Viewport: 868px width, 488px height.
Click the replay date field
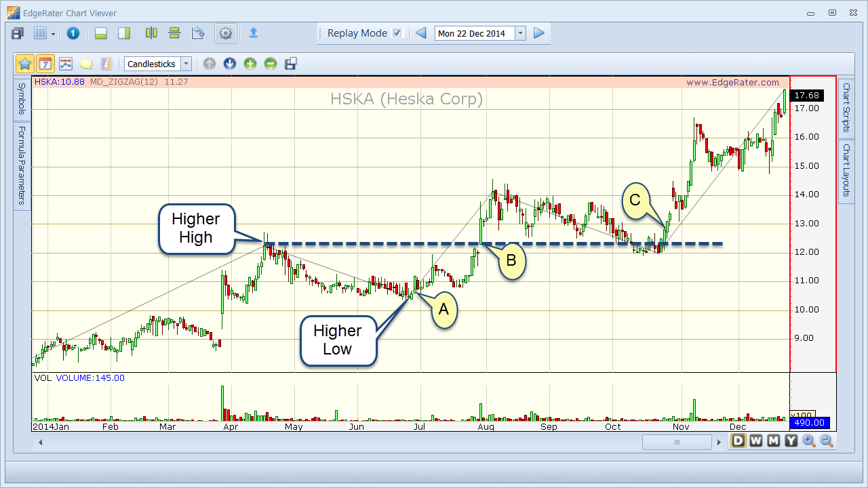click(475, 33)
